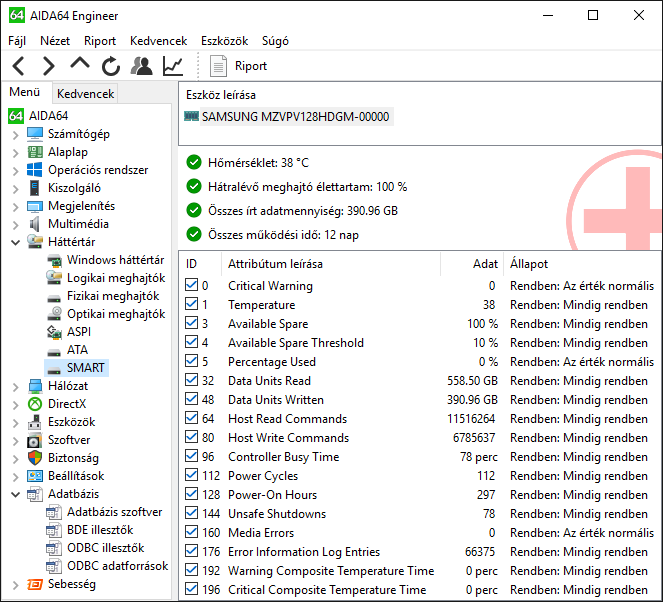Collapse the Háttértár tree node

[x=15, y=242]
